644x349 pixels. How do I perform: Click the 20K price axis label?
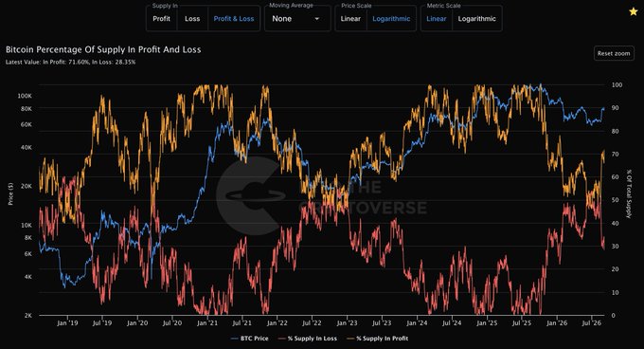point(27,186)
